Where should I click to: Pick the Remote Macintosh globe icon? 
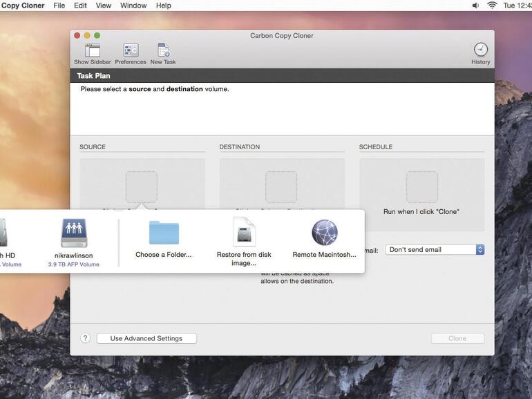[x=324, y=233]
